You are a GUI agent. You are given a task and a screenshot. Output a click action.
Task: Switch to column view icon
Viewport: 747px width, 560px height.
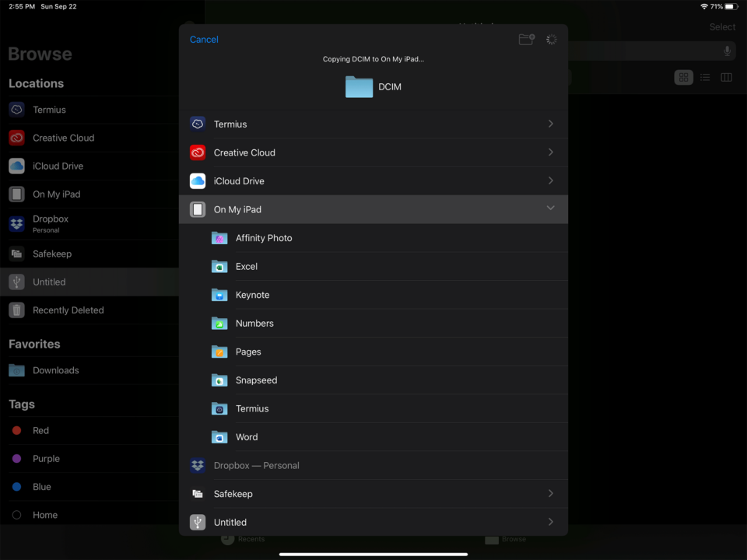point(726,78)
